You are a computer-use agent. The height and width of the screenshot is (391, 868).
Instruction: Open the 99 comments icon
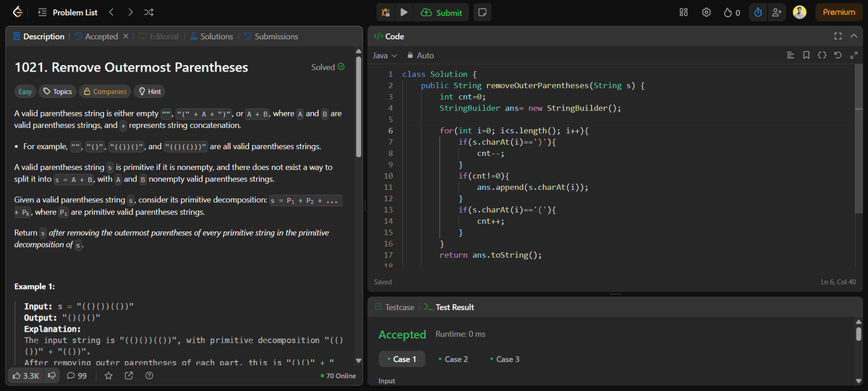[x=77, y=376]
